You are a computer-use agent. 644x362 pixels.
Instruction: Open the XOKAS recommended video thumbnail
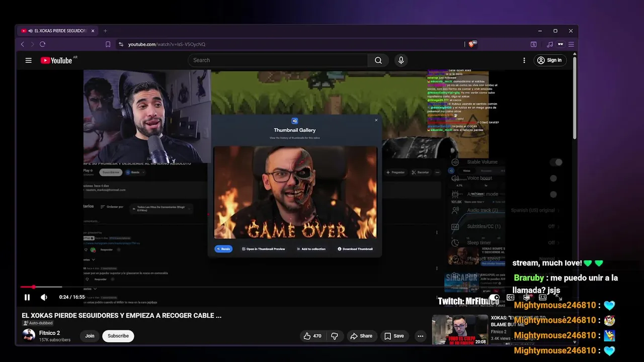[x=460, y=330]
